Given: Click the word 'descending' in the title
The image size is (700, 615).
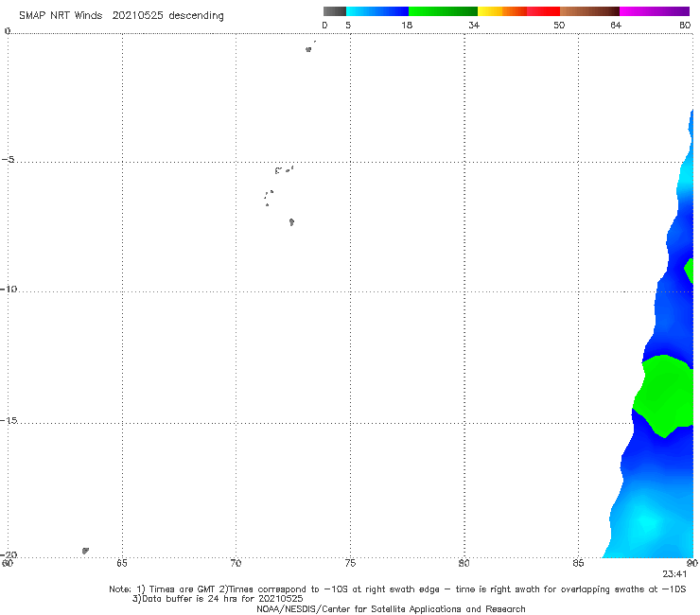Looking at the screenshot, I should [197, 16].
